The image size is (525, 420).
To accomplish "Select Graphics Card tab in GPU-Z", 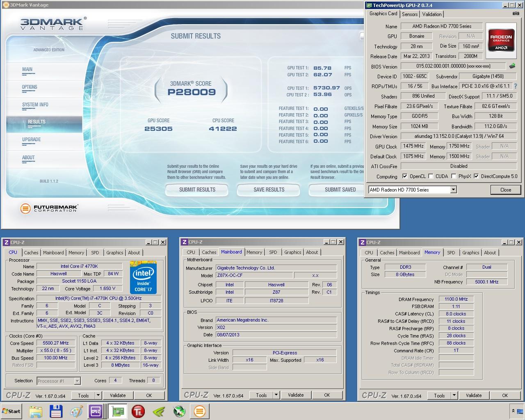I will tap(383, 14).
